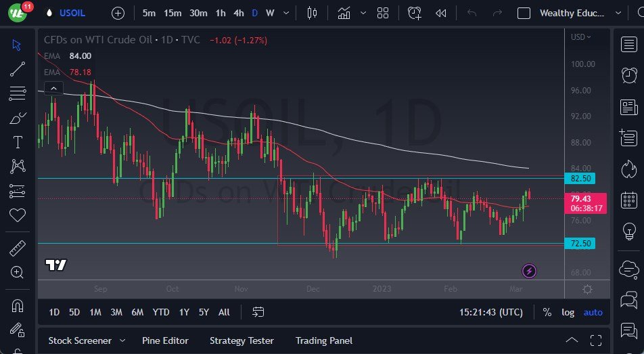Viewport: 644px width, 354px height.
Task: Open the candlestick chart style icon
Action: (x=312, y=13)
